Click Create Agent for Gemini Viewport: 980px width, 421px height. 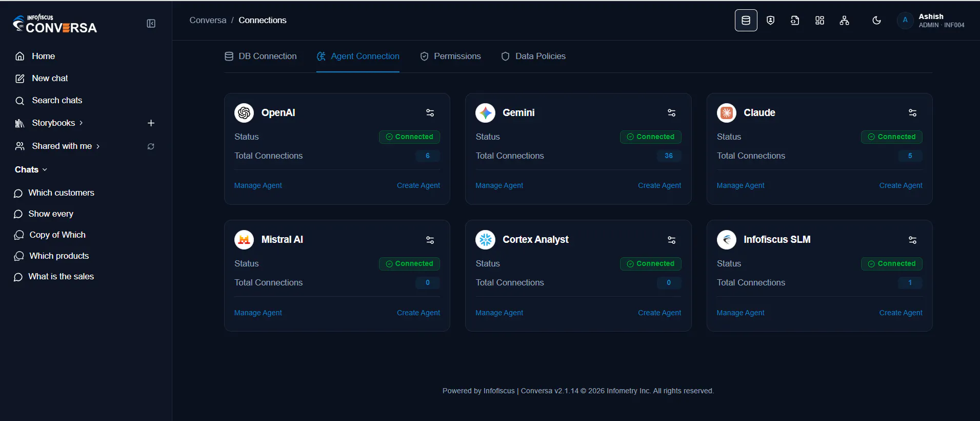[x=659, y=186]
